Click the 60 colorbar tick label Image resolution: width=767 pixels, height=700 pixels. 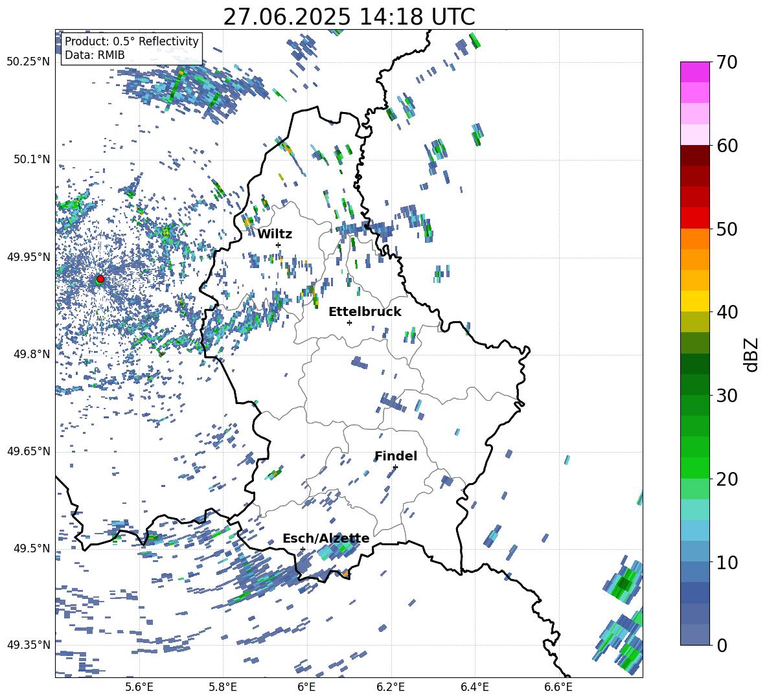coord(726,146)
